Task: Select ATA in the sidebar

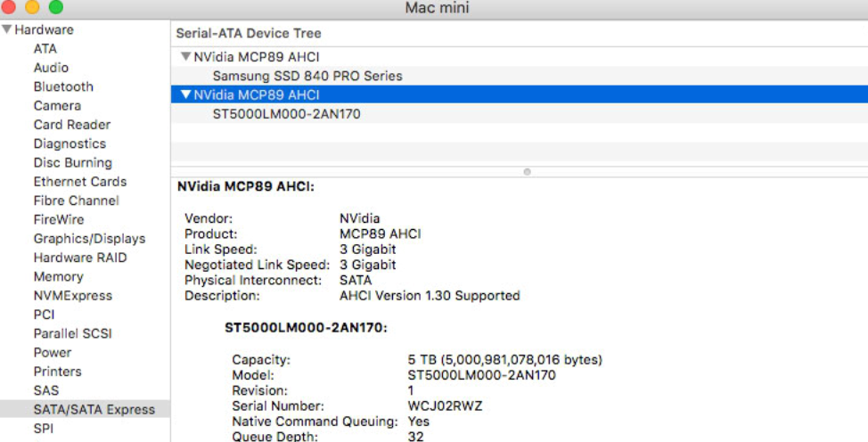Action: click(45, 49)
